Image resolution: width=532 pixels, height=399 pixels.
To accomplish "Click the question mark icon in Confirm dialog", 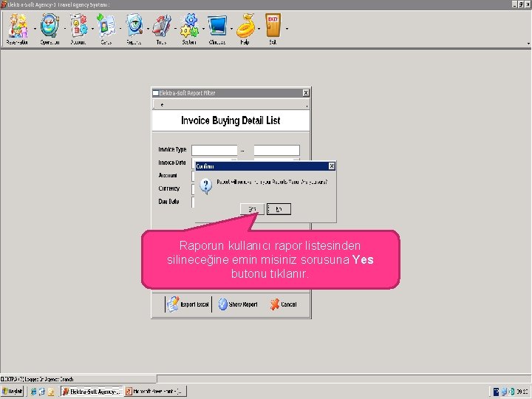I will [205, 185].
